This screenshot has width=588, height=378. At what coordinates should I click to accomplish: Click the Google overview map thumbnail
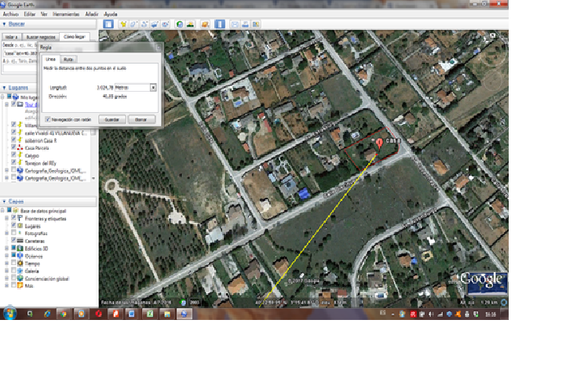488,285
